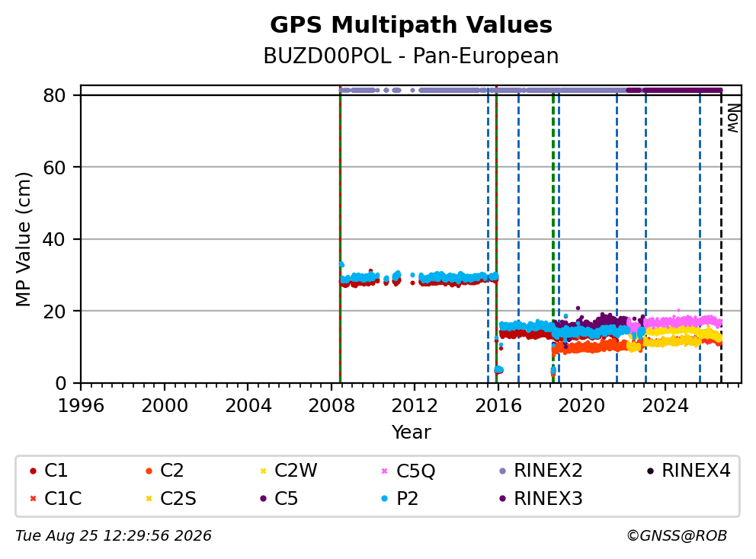Click the C1 legend marker
756x559 pixels.
coord(33,471)
